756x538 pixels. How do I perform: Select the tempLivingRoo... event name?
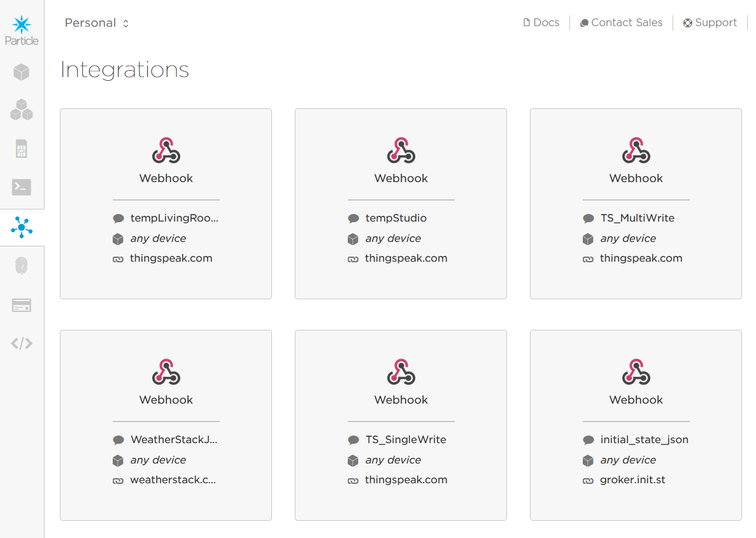pyautogui.click(x=174, y=218)
